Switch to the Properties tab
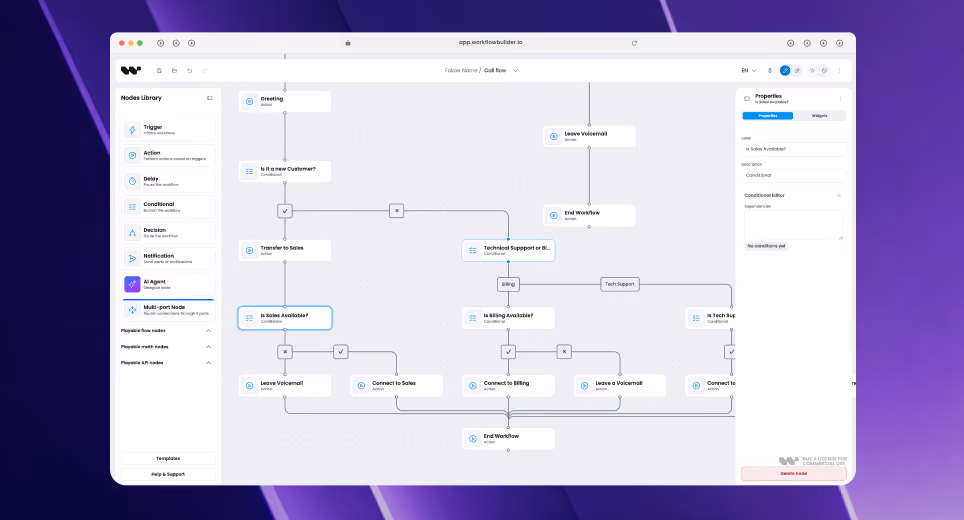 point(768,116)
